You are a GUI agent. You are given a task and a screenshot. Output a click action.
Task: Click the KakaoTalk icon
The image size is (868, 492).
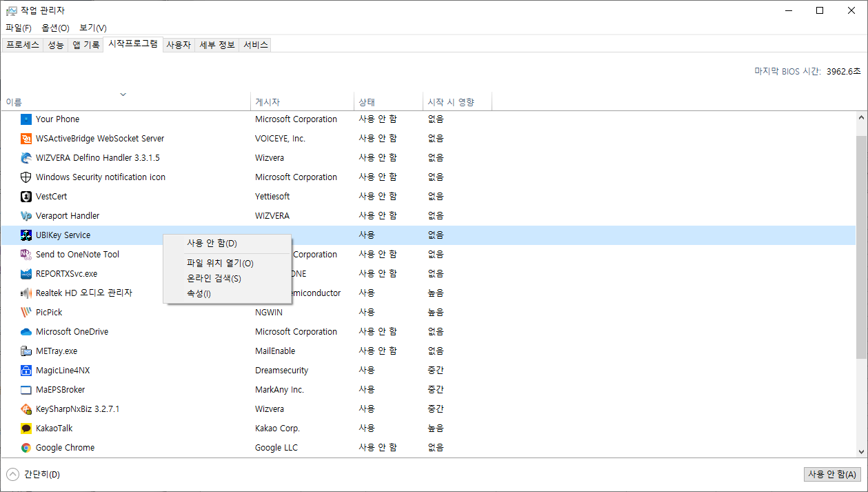pos(26,429)
